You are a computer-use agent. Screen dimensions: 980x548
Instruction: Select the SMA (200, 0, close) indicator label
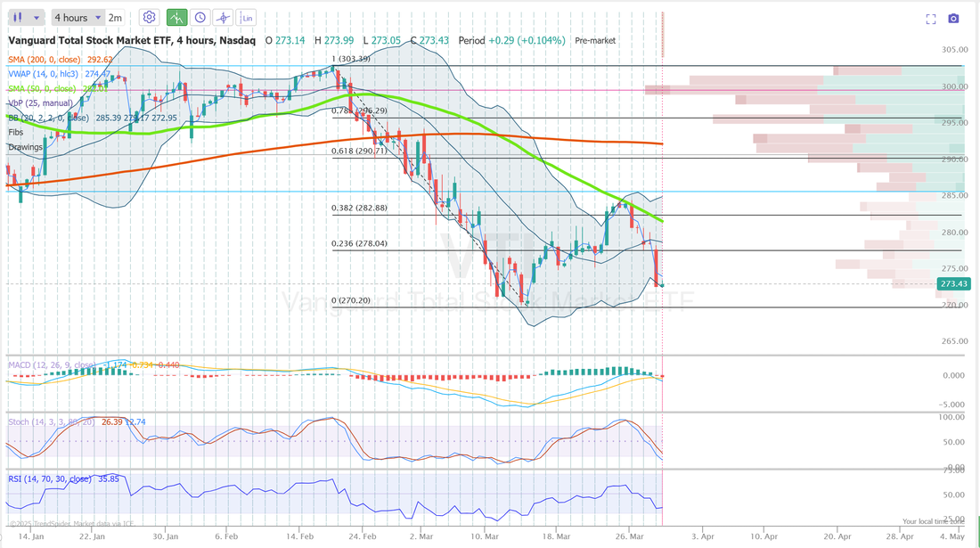[x=45, y=60]
